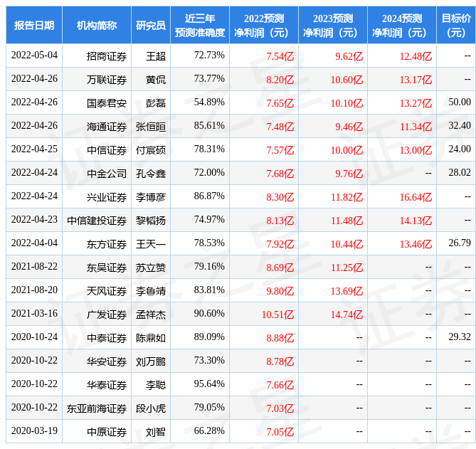
Task: Click the 2022预测净利润 column header
Action: 264,25
